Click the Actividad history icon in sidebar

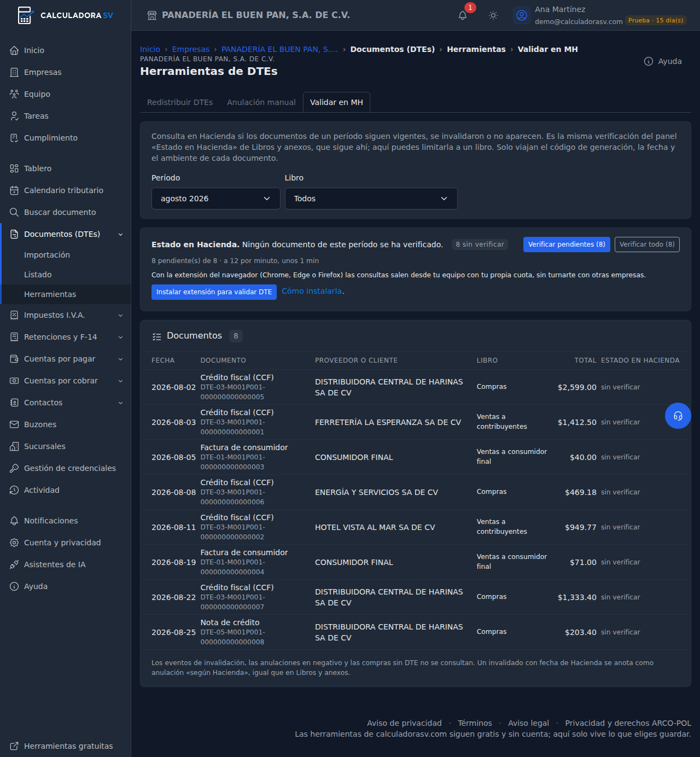click(x=14, y=490)
